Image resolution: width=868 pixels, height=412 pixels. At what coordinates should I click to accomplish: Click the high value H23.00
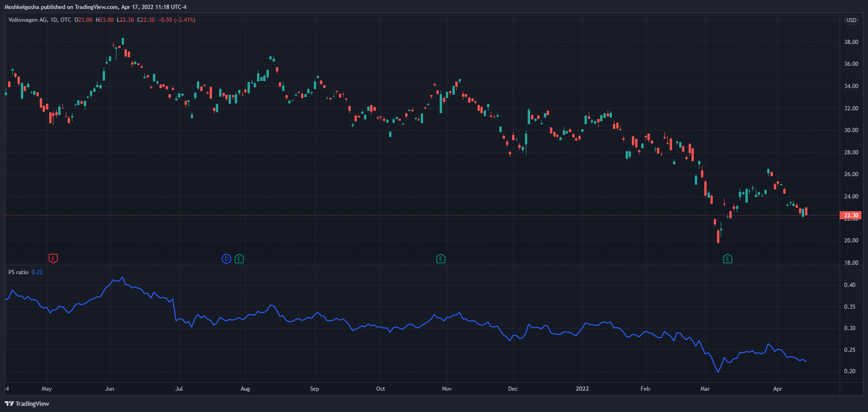pos(105,20)
